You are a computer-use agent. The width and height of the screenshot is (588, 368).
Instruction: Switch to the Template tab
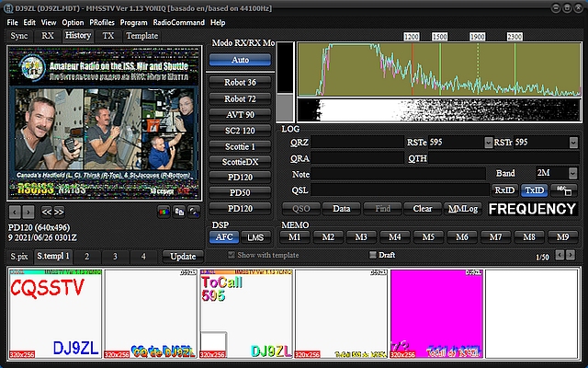141,36
